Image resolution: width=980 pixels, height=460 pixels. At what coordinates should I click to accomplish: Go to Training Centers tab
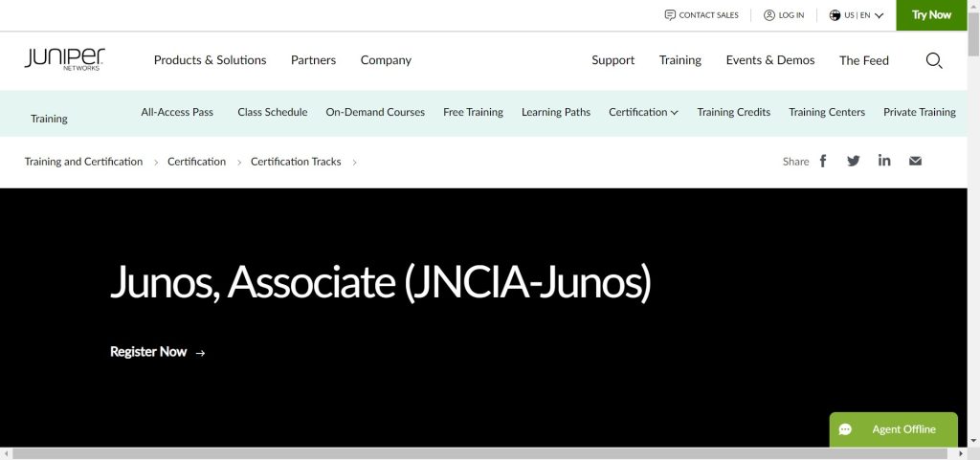[x=827, y=112]
